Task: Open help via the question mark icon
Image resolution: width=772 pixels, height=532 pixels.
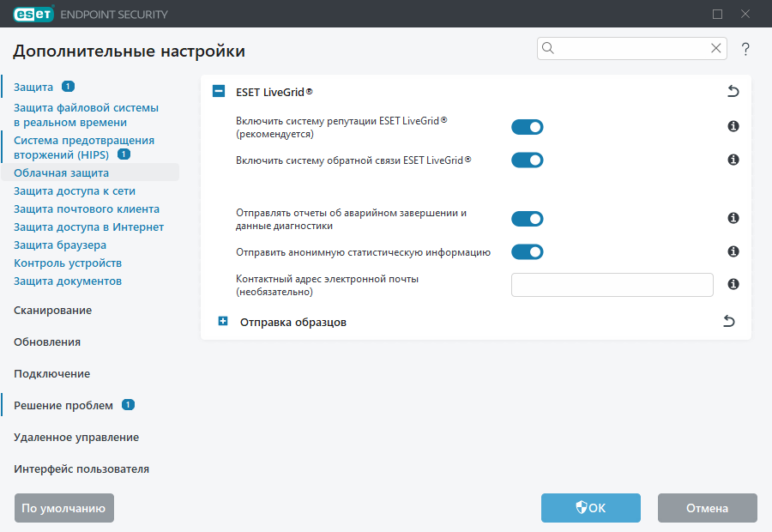Action: tap(745, 49)
